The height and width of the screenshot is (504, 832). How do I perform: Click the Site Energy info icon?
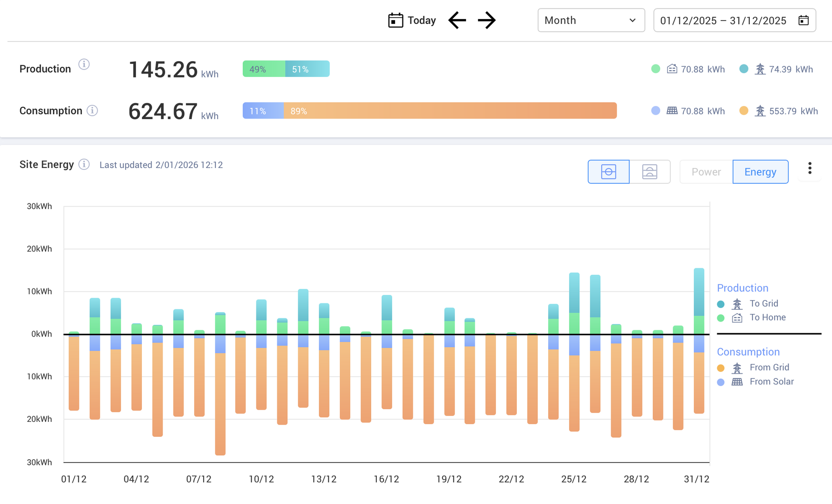point(84,164)
